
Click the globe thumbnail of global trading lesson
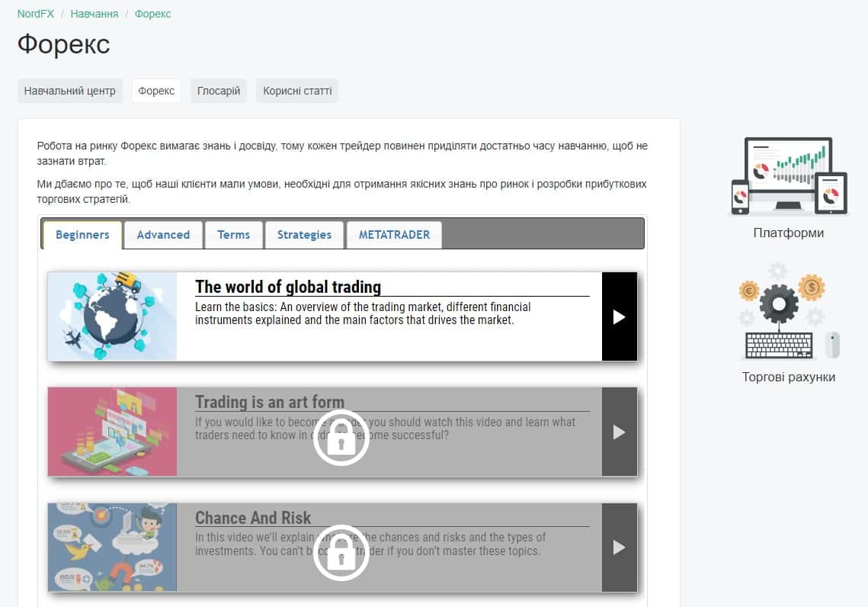pos(112,316)
